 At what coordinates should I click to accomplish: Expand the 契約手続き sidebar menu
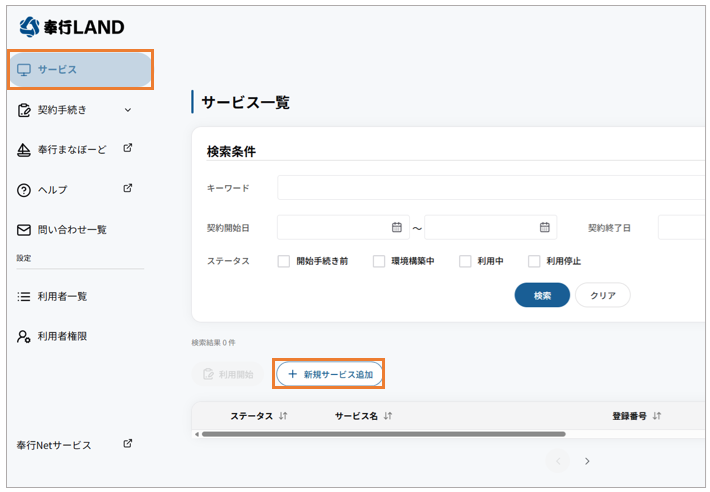click(x=127, y=110)
